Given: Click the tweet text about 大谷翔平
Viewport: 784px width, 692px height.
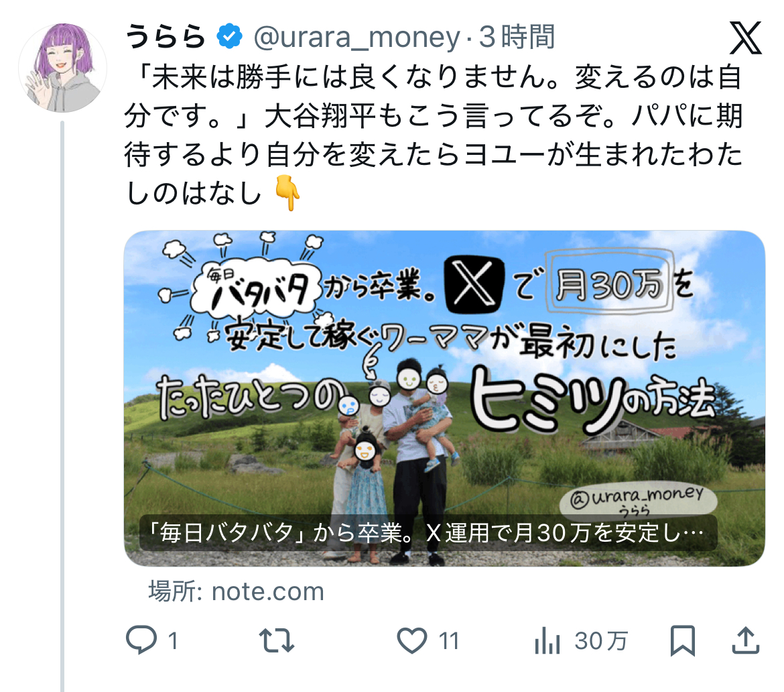Looking at the screenshot, I should coord(433,135).
